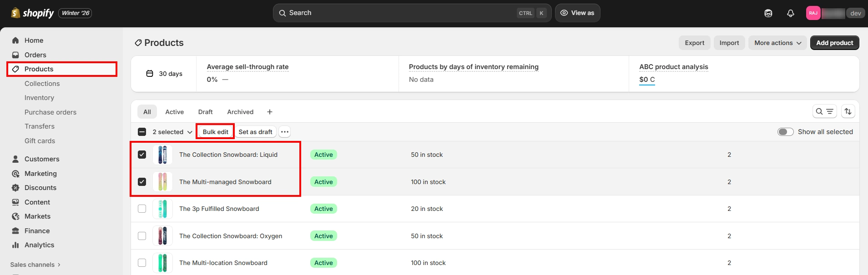The width and height of the screenshot is (868, 275).
Task: Open Average sell-through rate report
Action: [x=247, y=67]
